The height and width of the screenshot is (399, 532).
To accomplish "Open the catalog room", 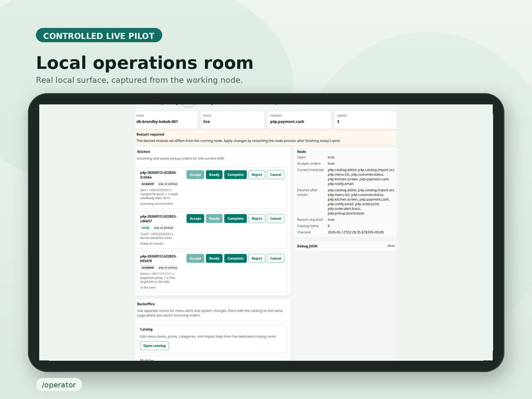I will click(x=154, y=346).
